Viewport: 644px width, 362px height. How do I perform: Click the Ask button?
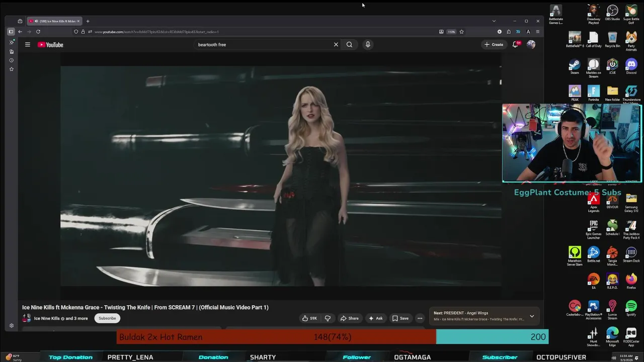coord(375,318)
